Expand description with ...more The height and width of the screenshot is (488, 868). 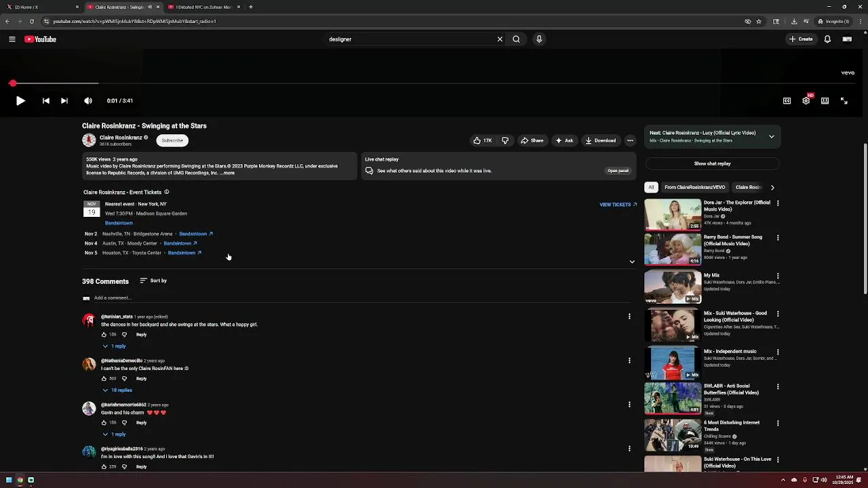(227, 173)
